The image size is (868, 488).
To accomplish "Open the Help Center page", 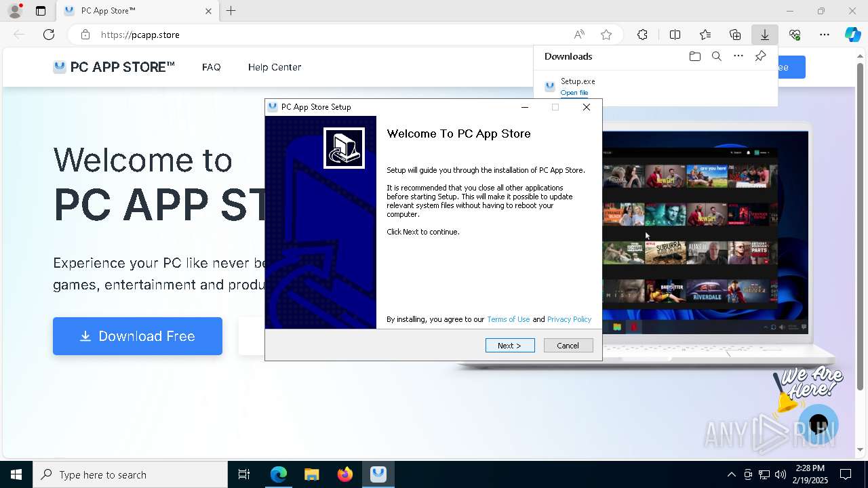I will coord(275,67).
